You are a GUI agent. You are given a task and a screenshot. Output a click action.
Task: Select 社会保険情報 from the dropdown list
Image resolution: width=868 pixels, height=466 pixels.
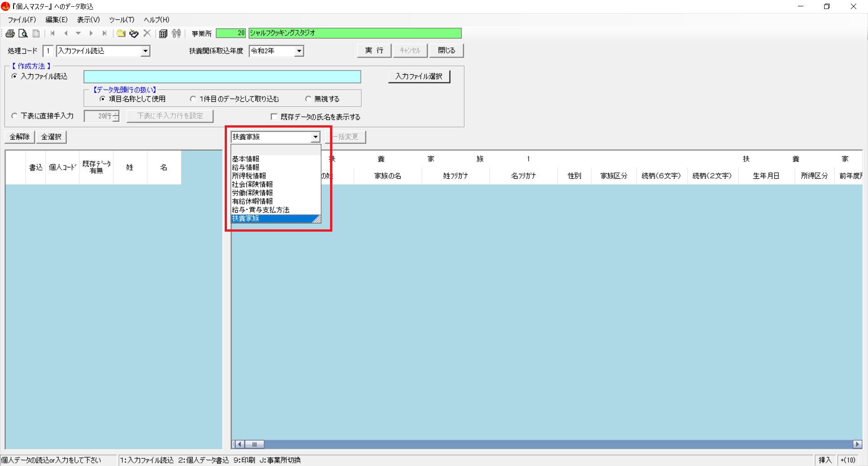click(x=276, y=185)
